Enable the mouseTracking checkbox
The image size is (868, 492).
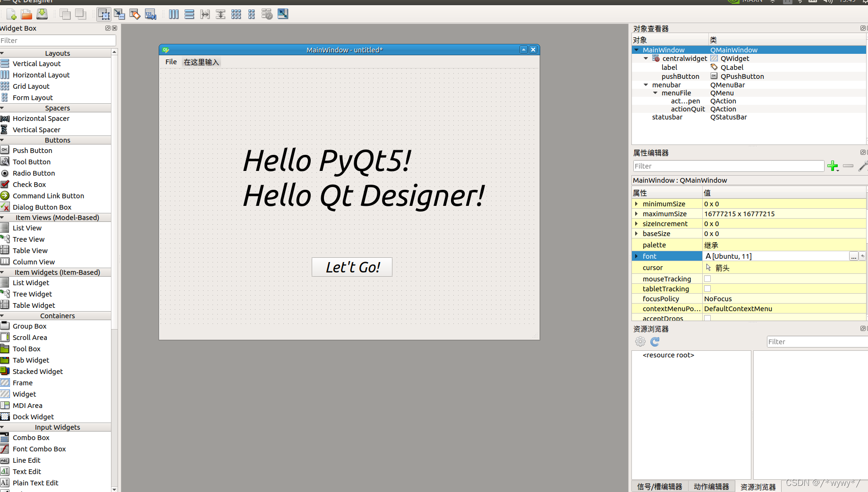[707, 279]
